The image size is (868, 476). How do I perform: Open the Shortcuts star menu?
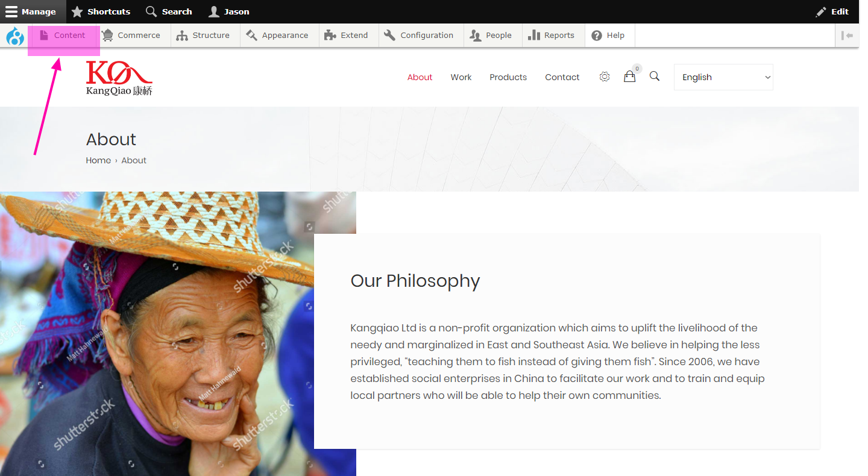(x=101, y=11)
